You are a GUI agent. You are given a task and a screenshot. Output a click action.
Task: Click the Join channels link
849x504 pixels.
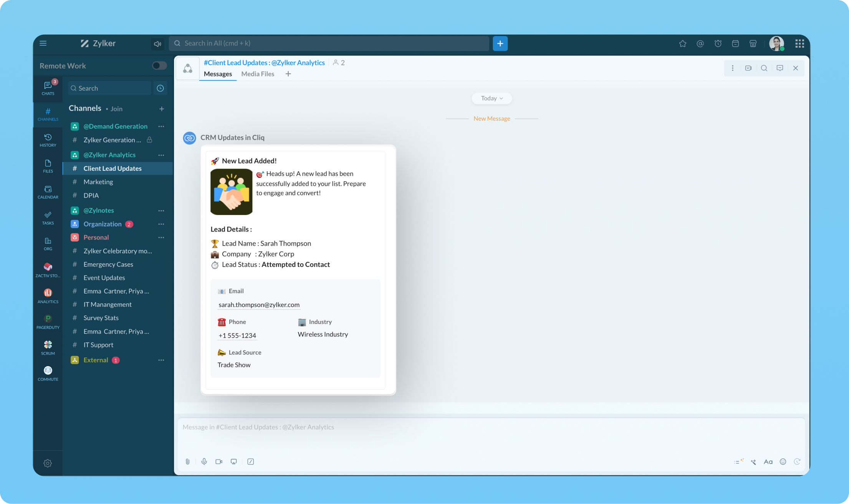click(x=116, y=109)
